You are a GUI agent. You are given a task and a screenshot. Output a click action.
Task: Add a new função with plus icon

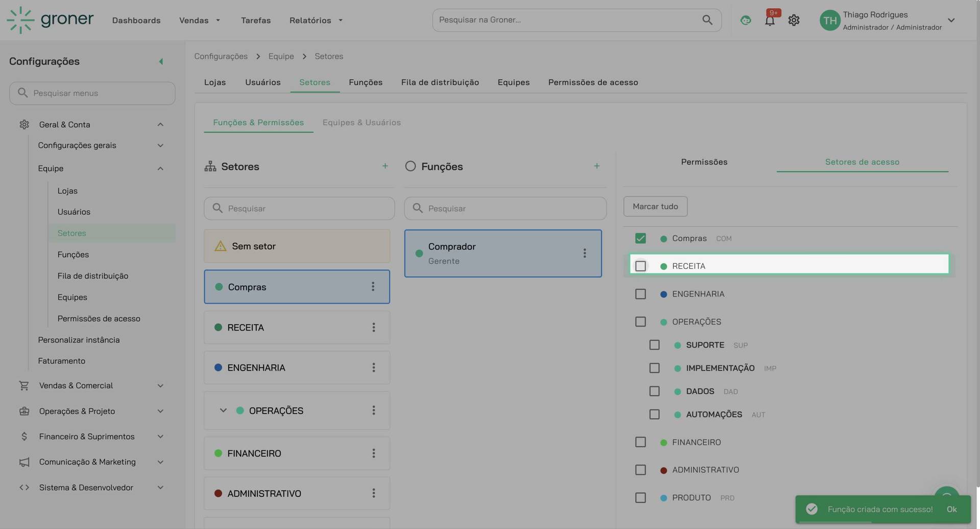pos(596,166)
